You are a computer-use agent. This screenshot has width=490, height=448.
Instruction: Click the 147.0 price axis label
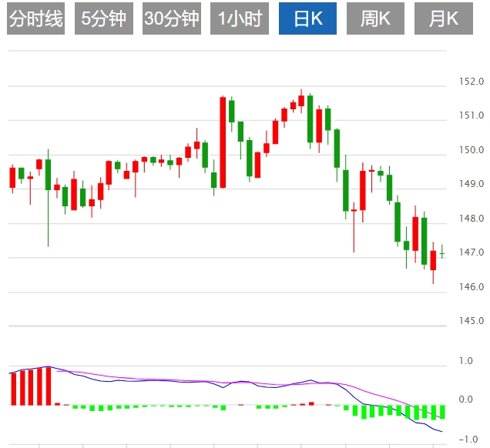(471, 252)
